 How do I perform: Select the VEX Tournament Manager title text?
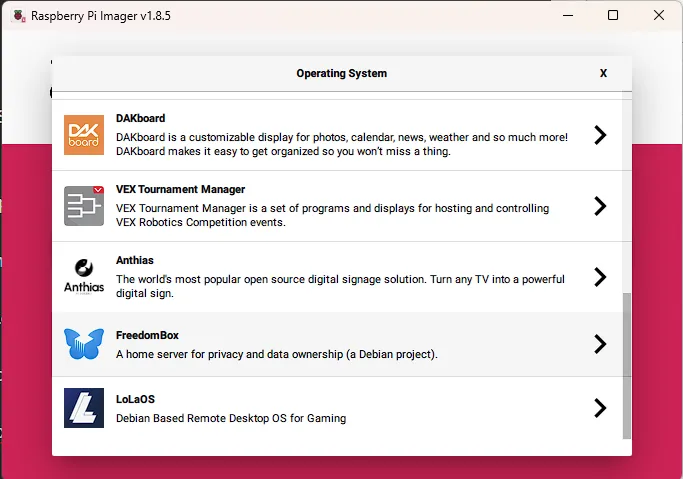pyautogui.click(x=180, y=189)
